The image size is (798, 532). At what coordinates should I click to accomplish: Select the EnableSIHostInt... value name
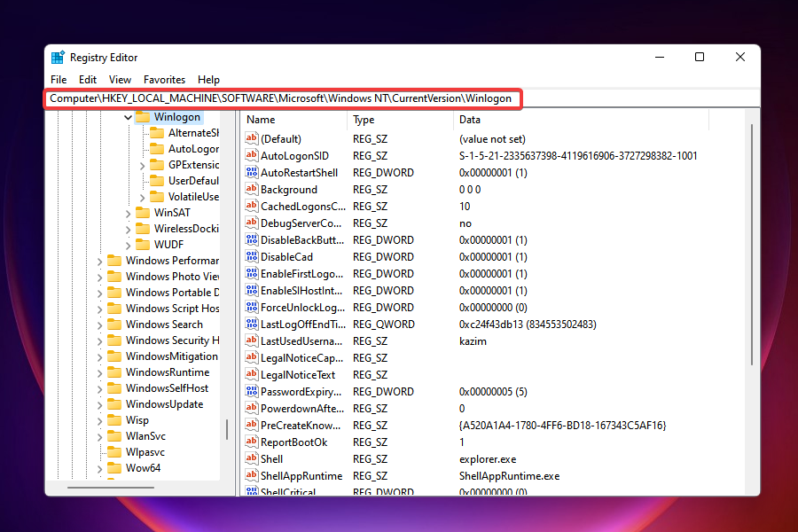point(301,291)
